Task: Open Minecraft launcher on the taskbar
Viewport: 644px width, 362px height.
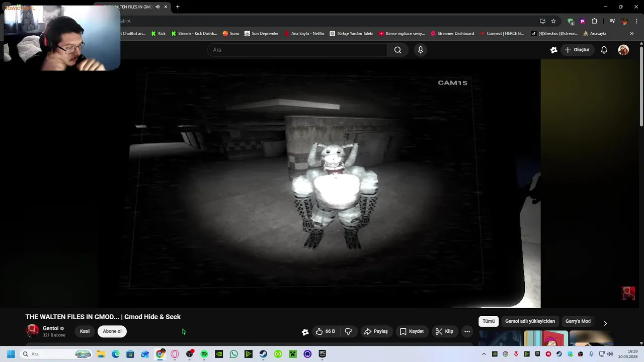Action: pos(293,354)
